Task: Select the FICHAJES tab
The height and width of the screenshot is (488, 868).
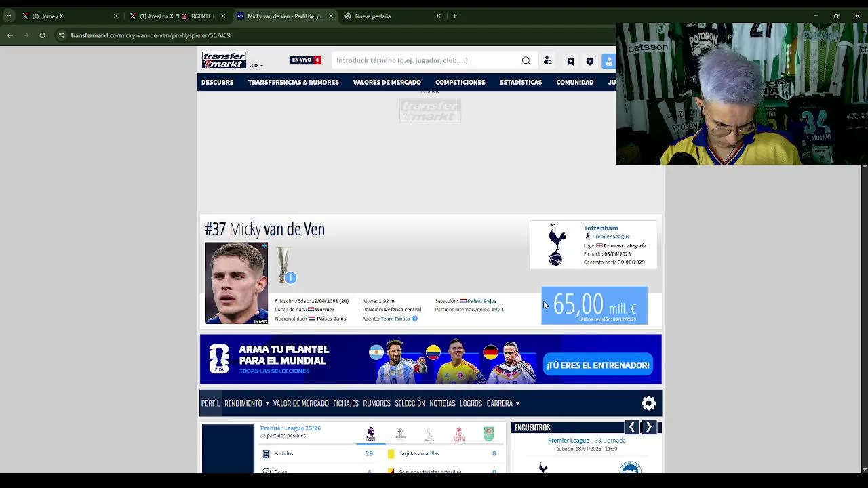Action: (346, 403)
